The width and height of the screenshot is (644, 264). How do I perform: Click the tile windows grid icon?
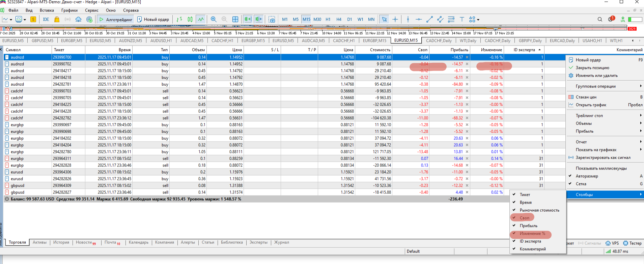235,20
